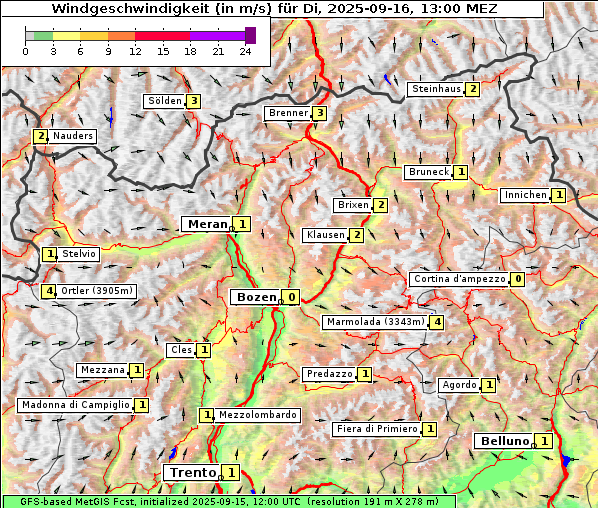Screen dimensions: 598x508
Task: Select the Trento city label
Action: [x=193, y=473]
